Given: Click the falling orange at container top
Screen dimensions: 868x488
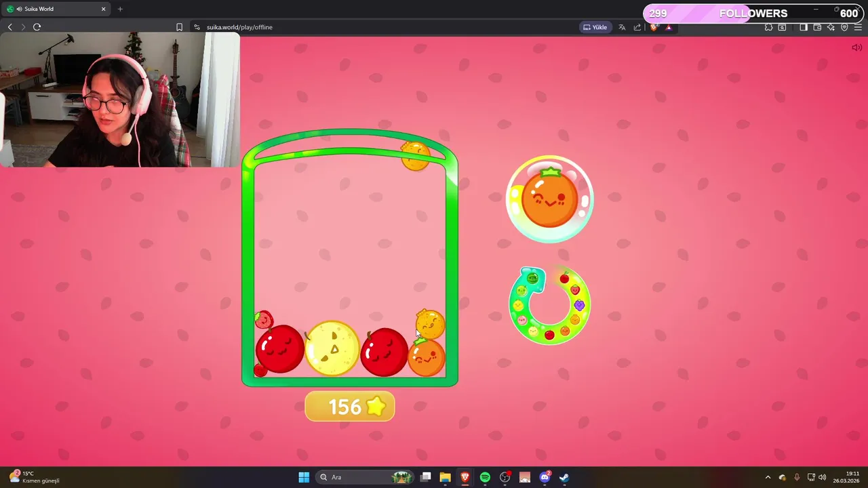Looking at the screenshot, I should (x=416, y=156).
